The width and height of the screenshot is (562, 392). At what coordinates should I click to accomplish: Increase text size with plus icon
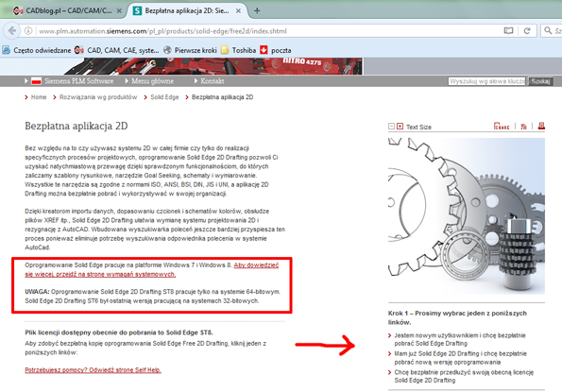point(400,127)
